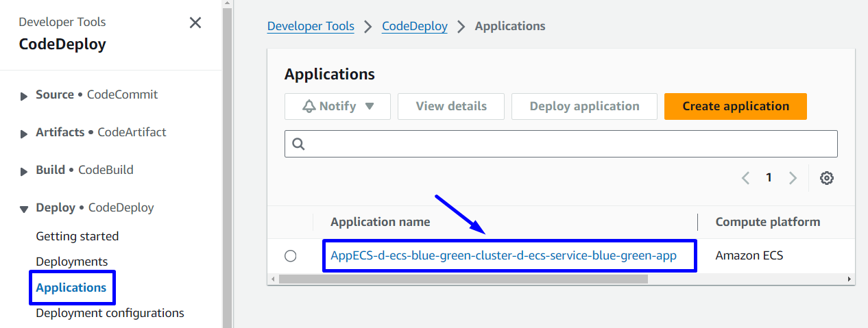Collapse the Deploy CodeDeploy section
The height and width of the screenshot is (328, 868).
point(24,209)
